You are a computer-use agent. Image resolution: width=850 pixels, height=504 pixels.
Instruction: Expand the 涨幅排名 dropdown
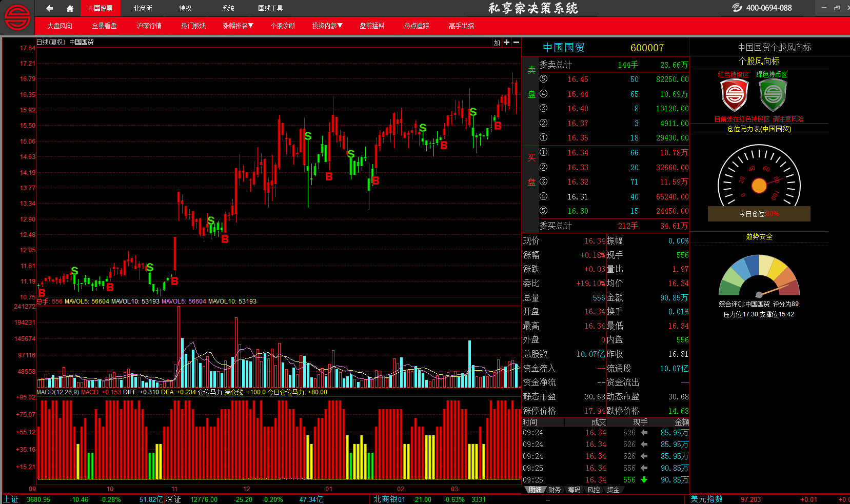tap(238, 26)
